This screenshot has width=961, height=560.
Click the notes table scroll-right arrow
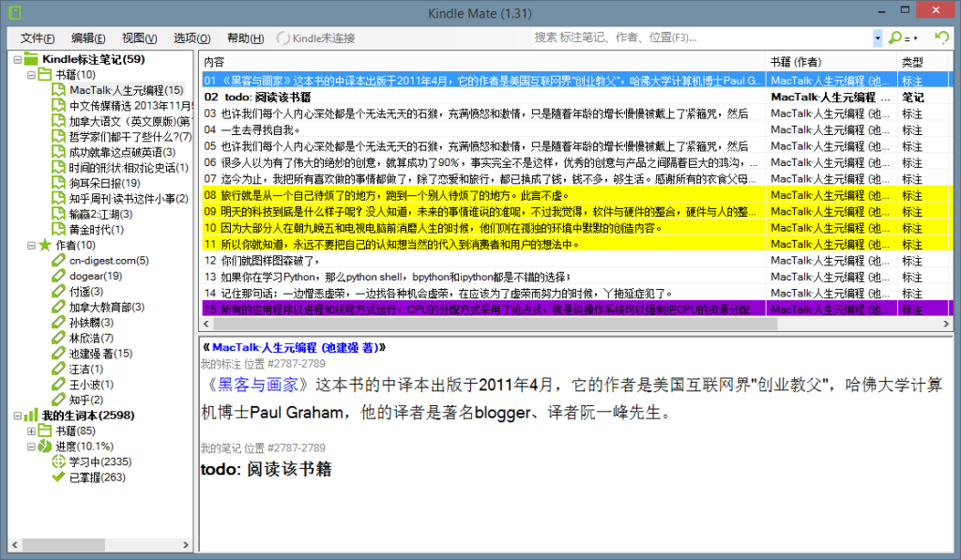(946, 324)
